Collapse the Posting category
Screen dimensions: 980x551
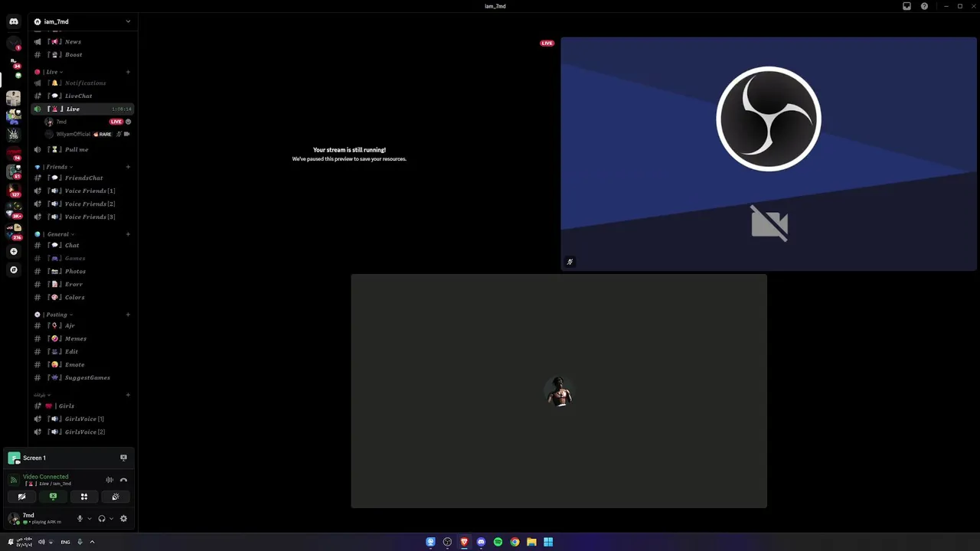click(56, 315)
